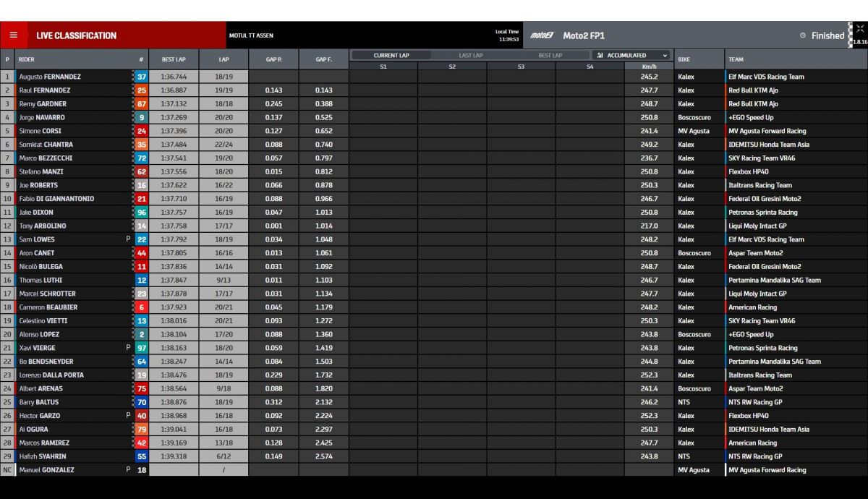
Task: Sort by Lap column header
Action: [224, 59]
